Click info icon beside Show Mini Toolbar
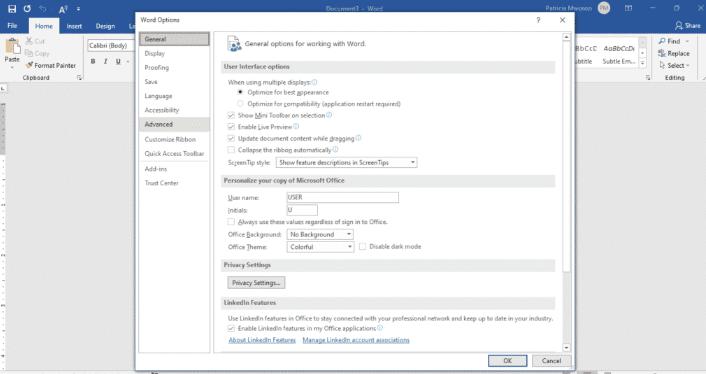The width and height of the screenshot is (706, 374). pos(329,115)
